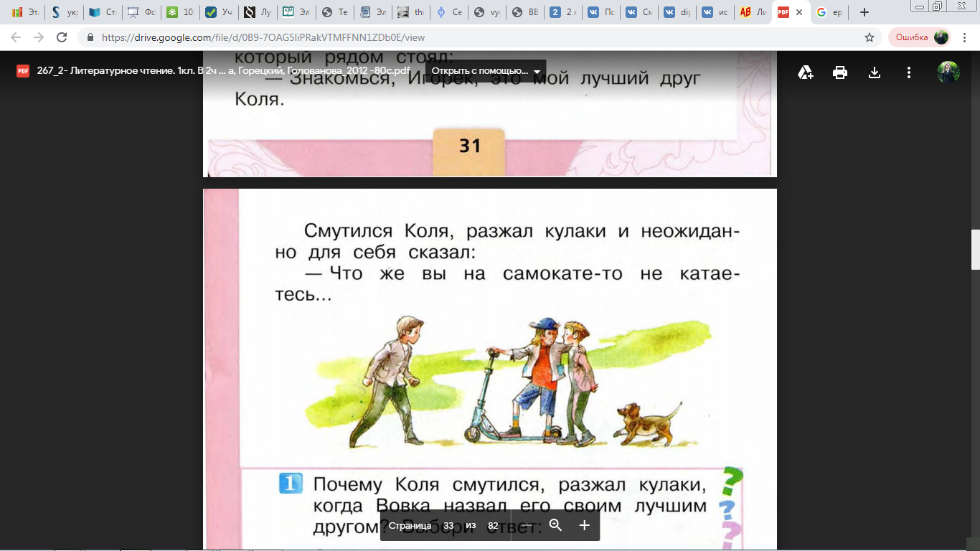Switch to the VK 'ис' tab
This screenshot has width=980, height=551.
pyautogui.click(x=715, y=12)
